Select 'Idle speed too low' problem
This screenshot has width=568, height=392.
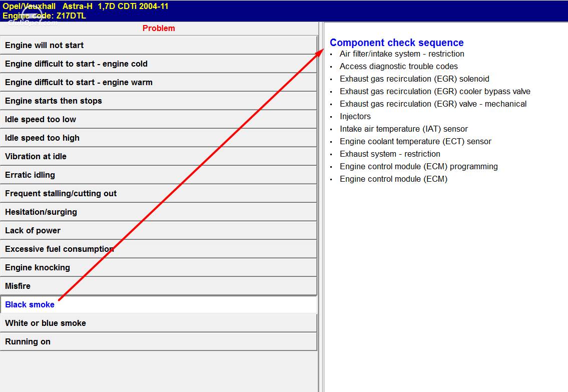coord(159,119)
